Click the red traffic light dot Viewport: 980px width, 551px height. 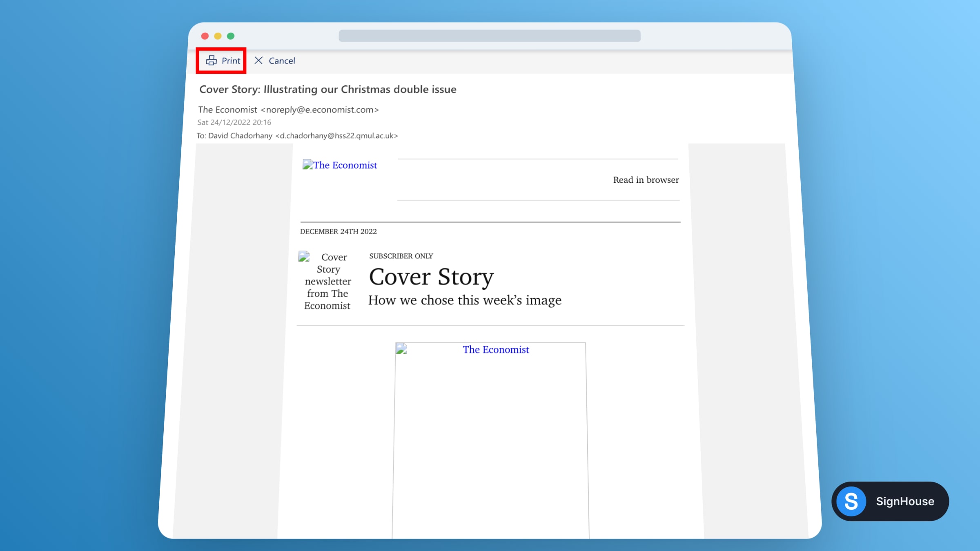click(205, 36)
